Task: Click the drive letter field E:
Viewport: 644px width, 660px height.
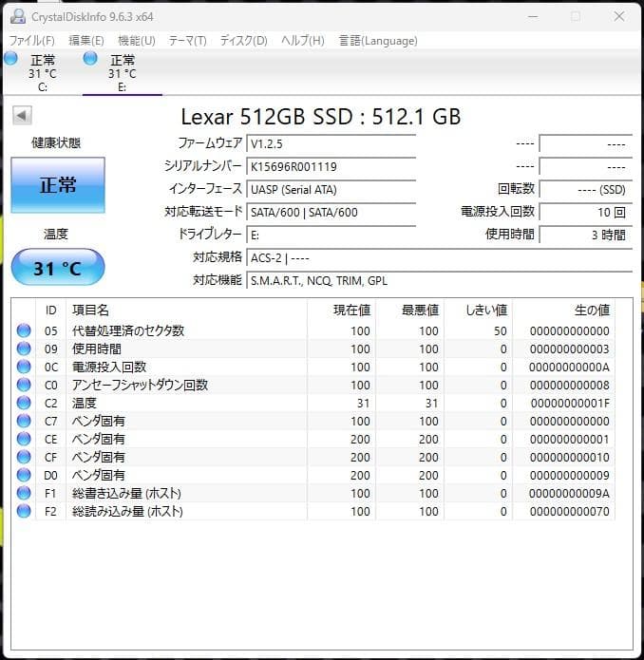Action: click(331, 235)
